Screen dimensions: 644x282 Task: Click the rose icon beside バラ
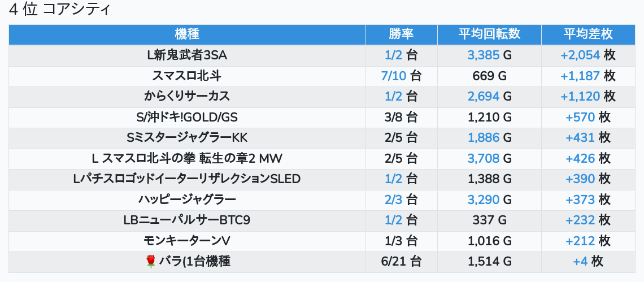point(150,261)
